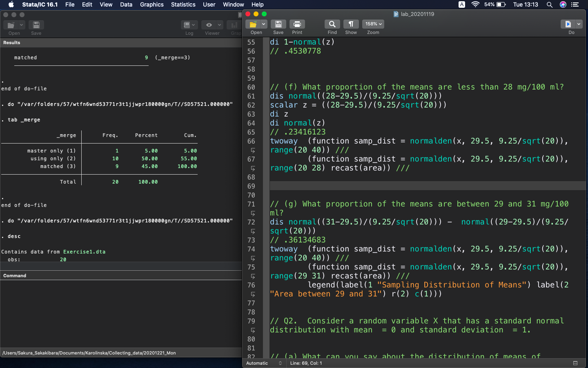Click the 'master only (1)' row label in Results
The height and width of the screenshot is (368, 588).
(x=51, y=151)
